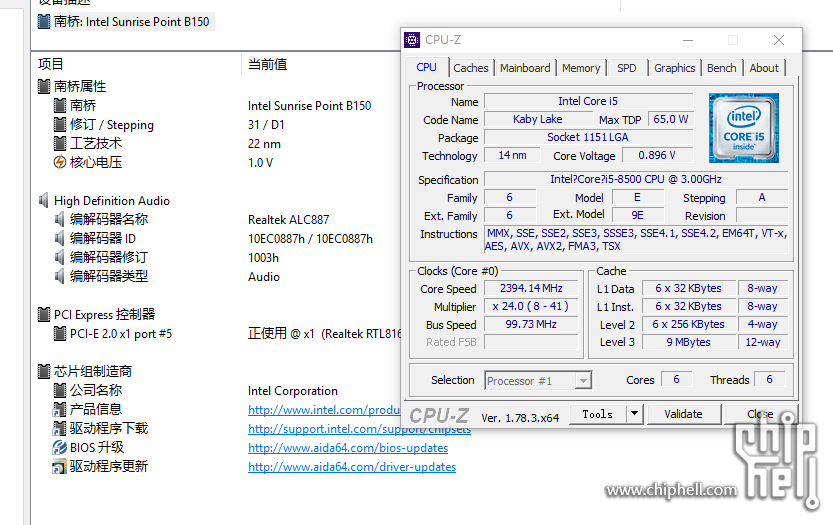Open the Caches tab
Screen dimensions: 833x525
point(471,68)
